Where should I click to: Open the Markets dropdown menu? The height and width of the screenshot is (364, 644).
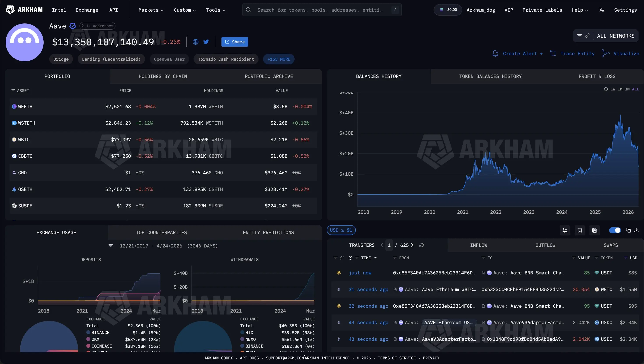(151, 10)
